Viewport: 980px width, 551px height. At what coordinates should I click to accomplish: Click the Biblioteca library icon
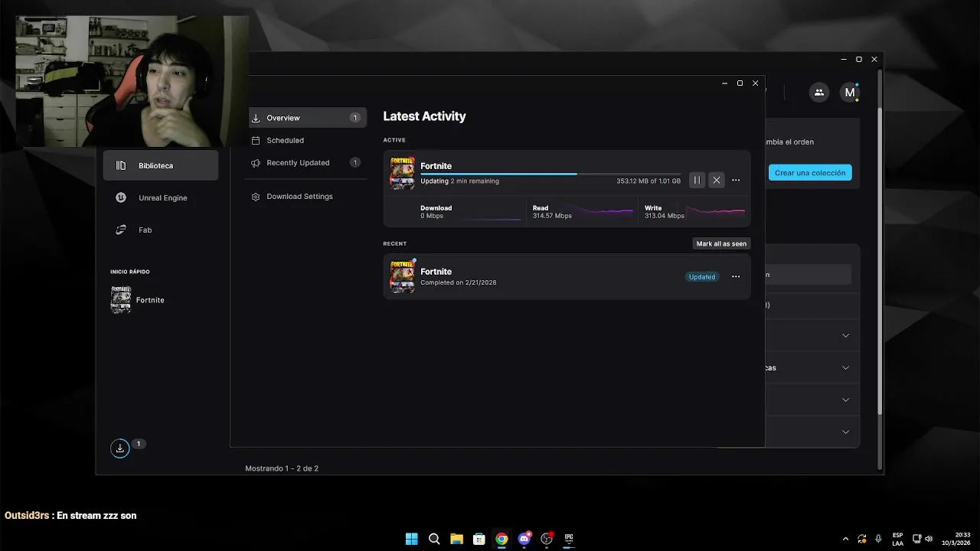[x=121, y=165]
